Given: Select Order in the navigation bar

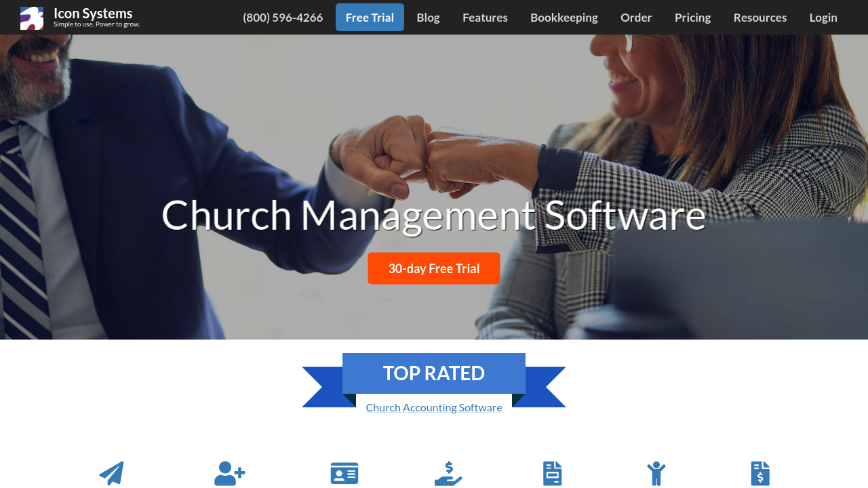Looking at the screenshot, I should 636,18.
